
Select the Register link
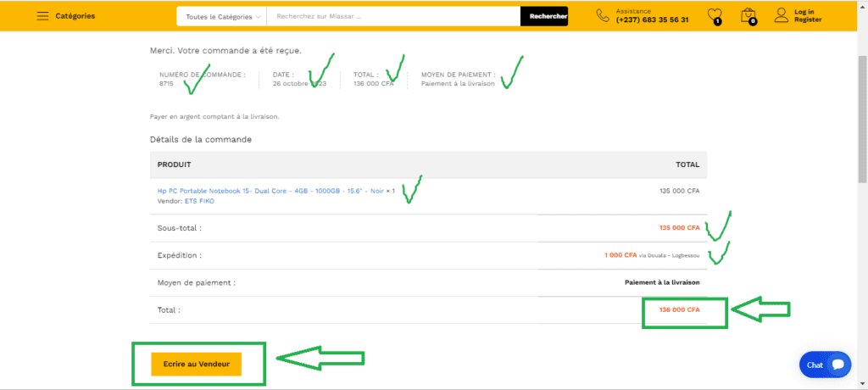pyautogui.click(x=807, y=20)
